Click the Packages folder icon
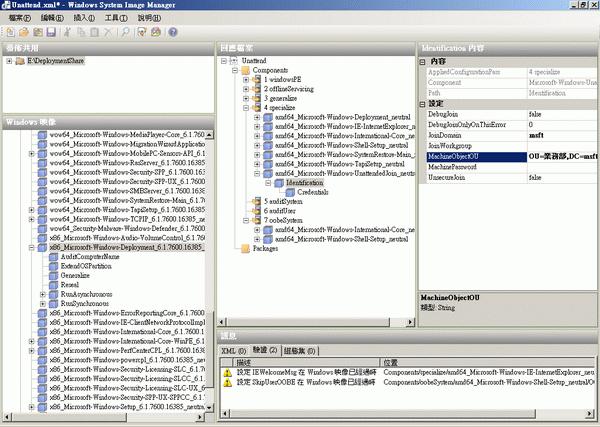 245,249
